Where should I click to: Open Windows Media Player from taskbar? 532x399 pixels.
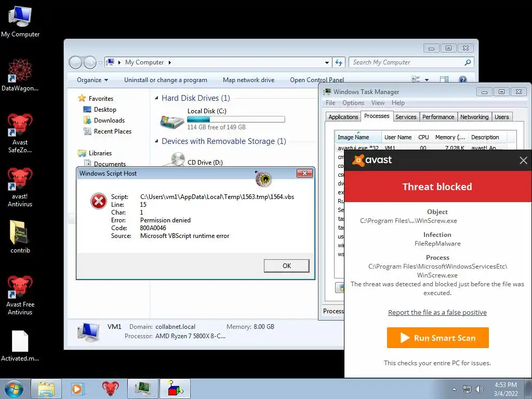tap(77, 389)
